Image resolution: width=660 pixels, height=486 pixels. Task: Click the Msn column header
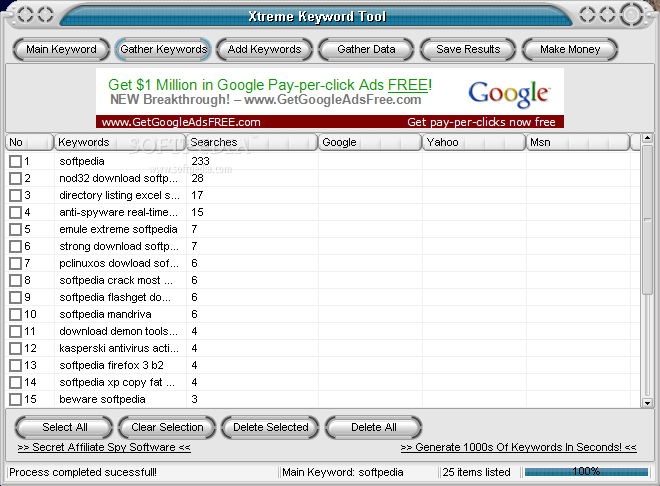coord(578,142)
